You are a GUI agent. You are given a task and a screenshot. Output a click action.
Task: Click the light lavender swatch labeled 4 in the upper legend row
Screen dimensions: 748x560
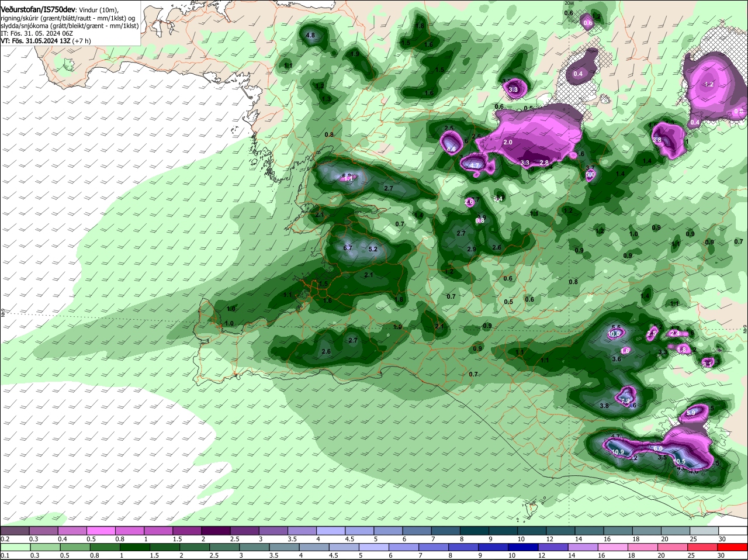pos(331,530)
